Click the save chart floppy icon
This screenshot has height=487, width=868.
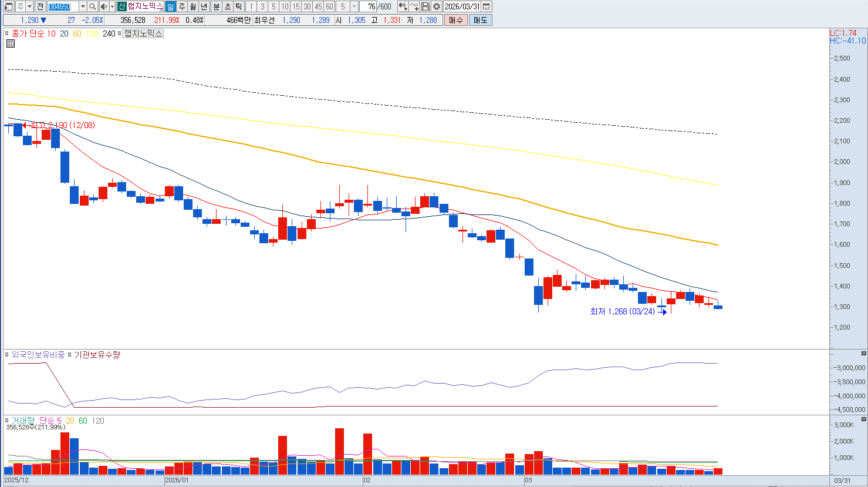click(425, 6)
